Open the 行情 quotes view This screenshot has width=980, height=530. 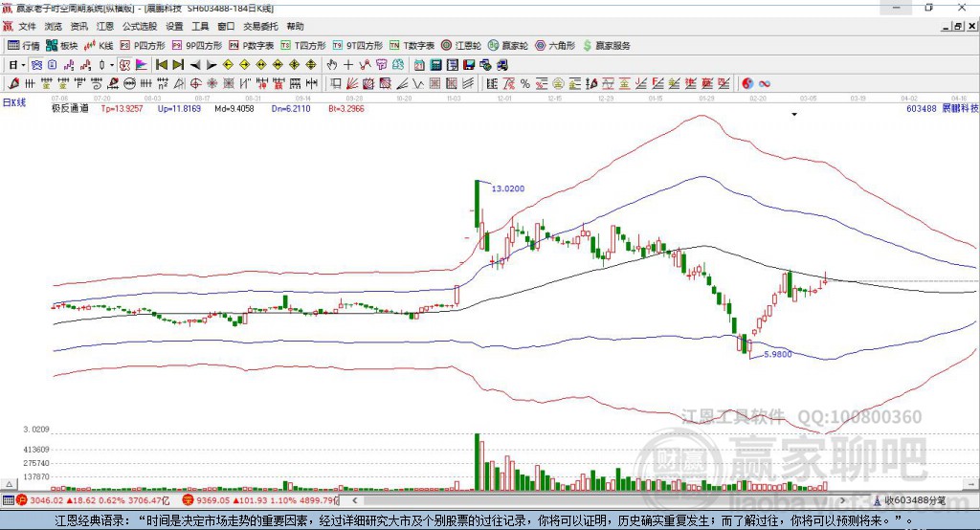click(24, 46)
